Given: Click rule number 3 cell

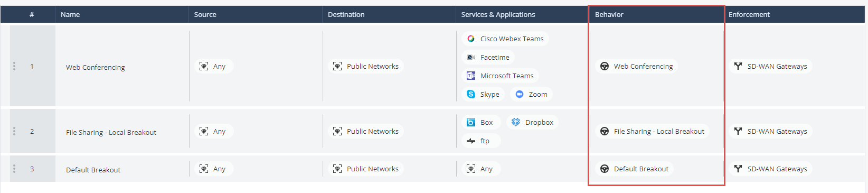Looking at the screenshot, I should pos(32,169).
